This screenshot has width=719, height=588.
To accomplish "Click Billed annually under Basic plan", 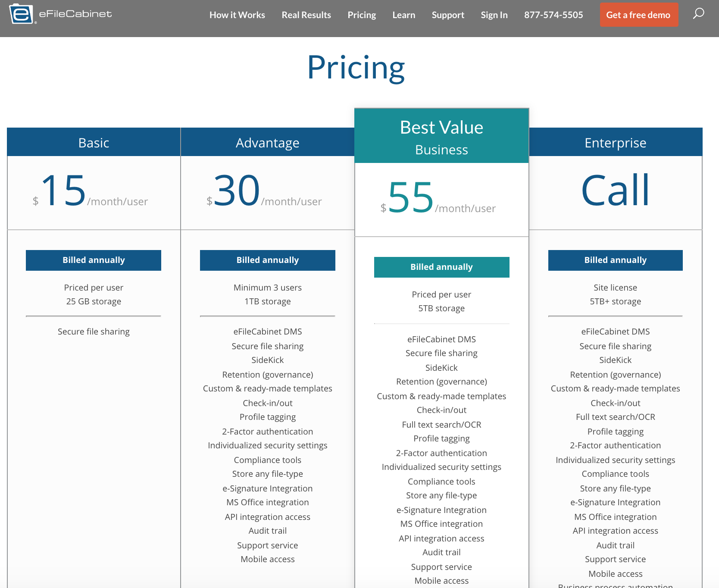I will click(x=94, y=260).
